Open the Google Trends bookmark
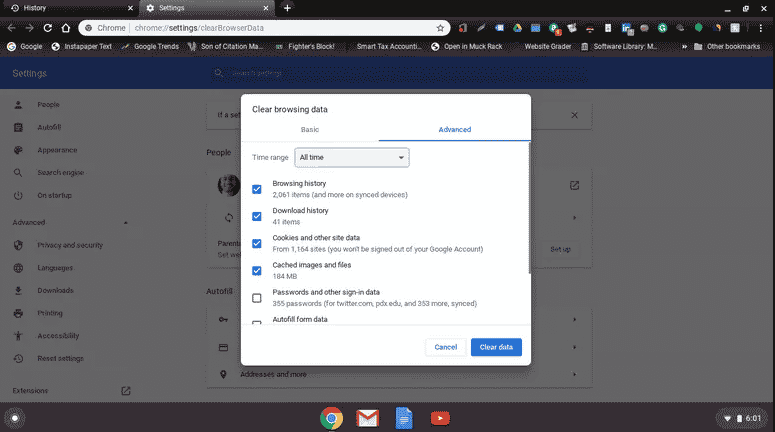Screen dimensions: 775x432 [150, 46]
